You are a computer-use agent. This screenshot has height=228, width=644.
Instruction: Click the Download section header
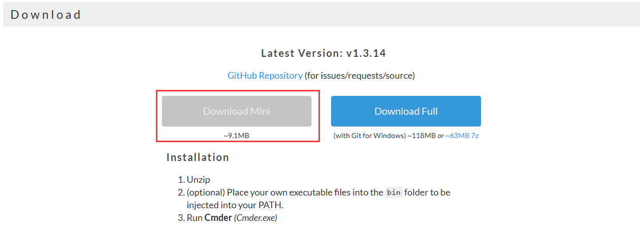coord(46,15)
